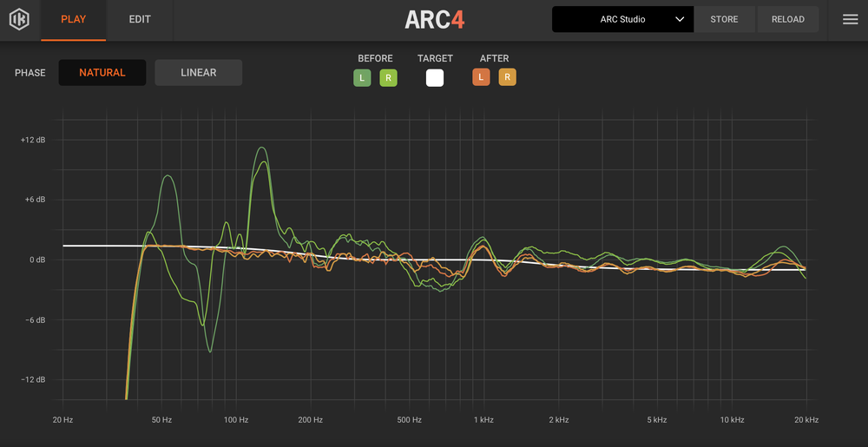The height and width of the screenshot is (447, 868).
Task: Click the ARC4 title logo
Action: 435,19
